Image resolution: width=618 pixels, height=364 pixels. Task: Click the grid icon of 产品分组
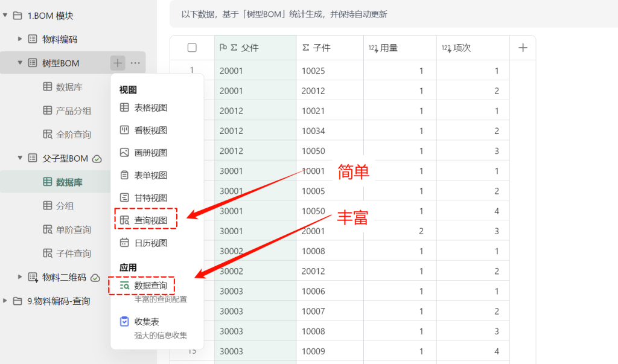point(47,110)
